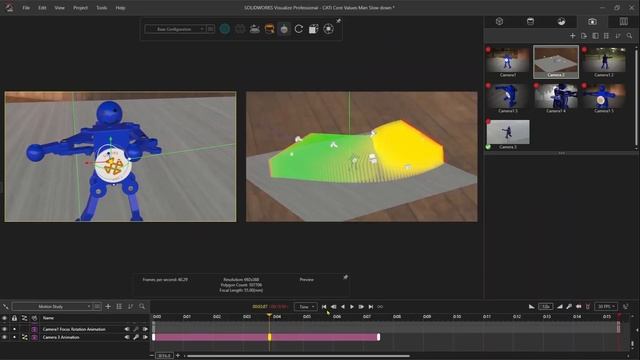640x360 pixels.
Task: Search the timeline with magnifier icon
Action: 142,307
